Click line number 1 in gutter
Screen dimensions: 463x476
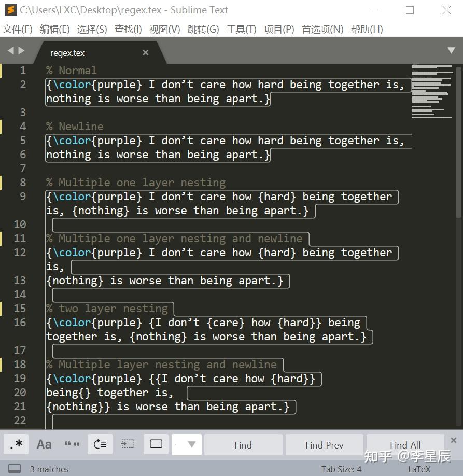coord(23,71)
